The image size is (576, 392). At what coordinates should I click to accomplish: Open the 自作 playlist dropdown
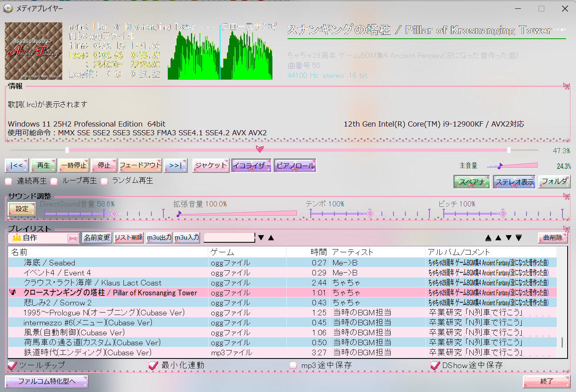(x=43, y=238)
